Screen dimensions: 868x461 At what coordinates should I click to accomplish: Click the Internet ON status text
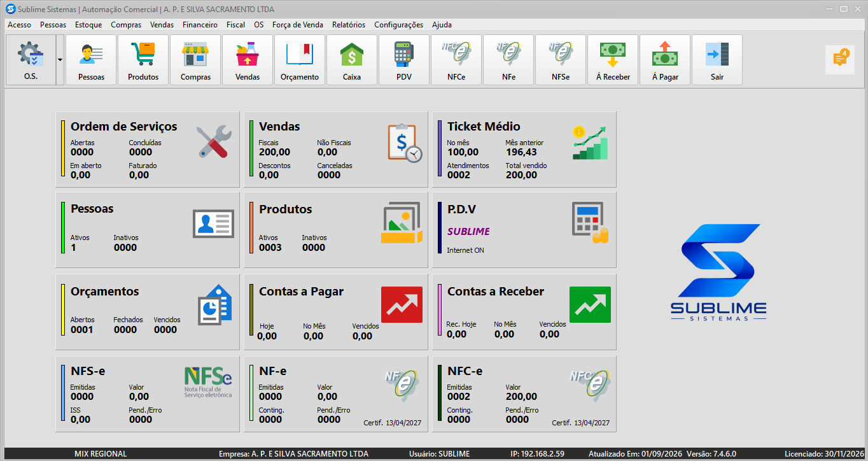pyautogui.click(x=465, y=250)
